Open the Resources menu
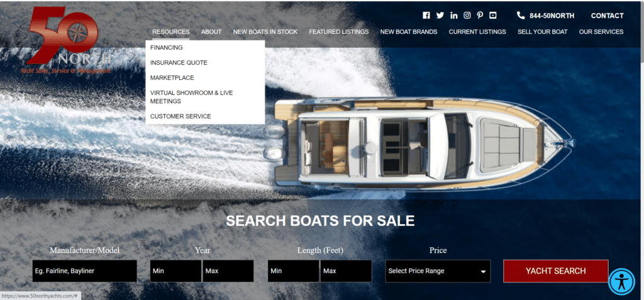The image size is (644, 300). 171,31
